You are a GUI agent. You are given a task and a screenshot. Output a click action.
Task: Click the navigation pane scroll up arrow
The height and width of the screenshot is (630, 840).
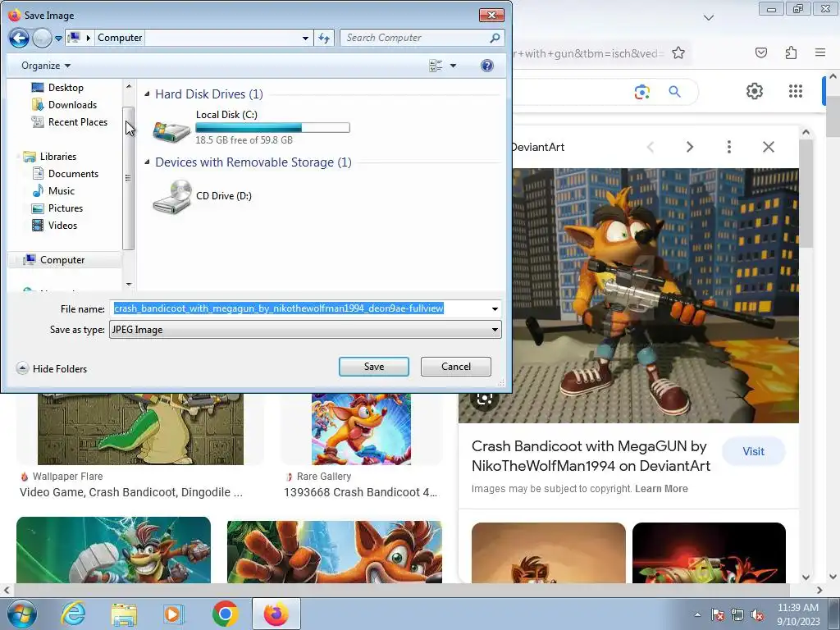(129, 85)
